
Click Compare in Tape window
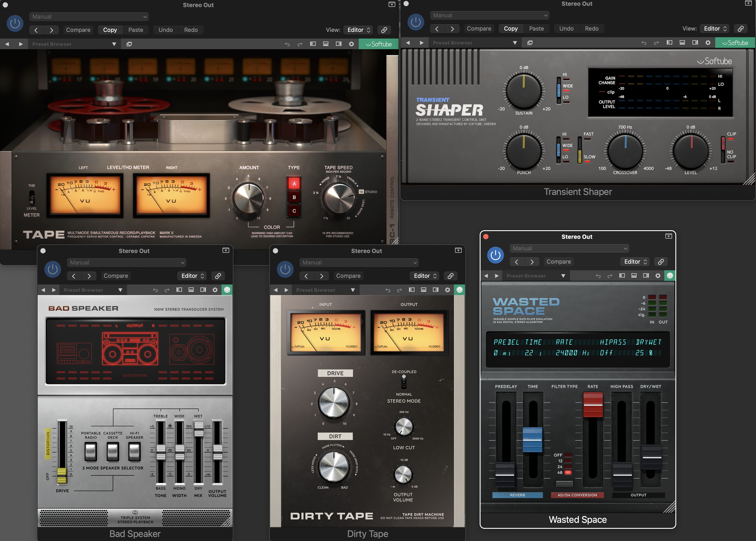pos(78,30)
